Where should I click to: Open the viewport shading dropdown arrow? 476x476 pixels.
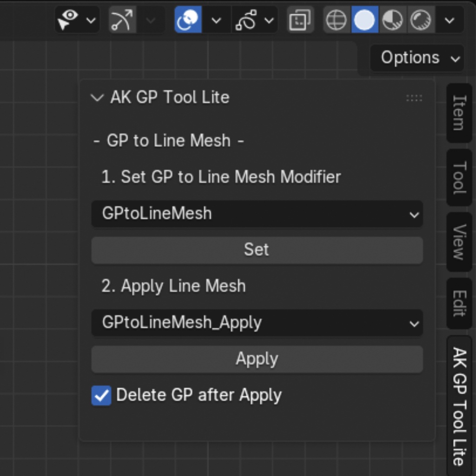[449, 20]
